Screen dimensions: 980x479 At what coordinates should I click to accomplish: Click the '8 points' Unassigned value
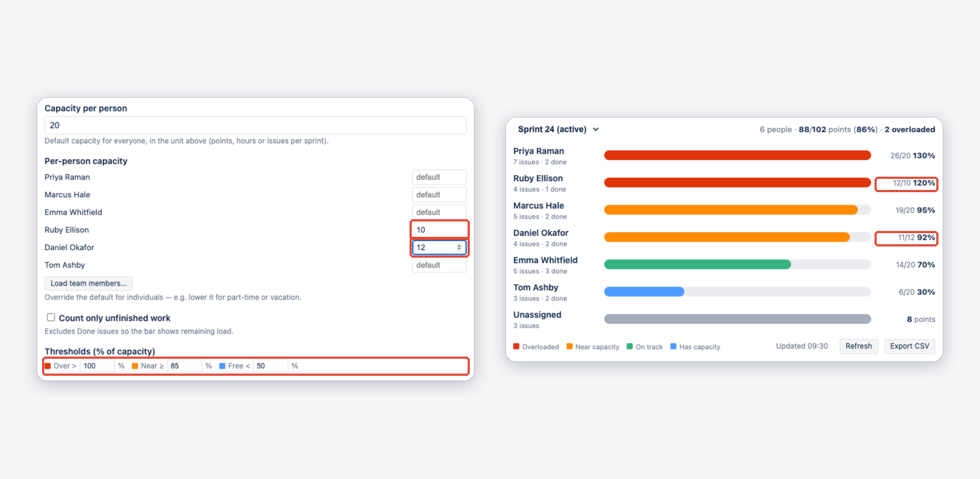921,319
